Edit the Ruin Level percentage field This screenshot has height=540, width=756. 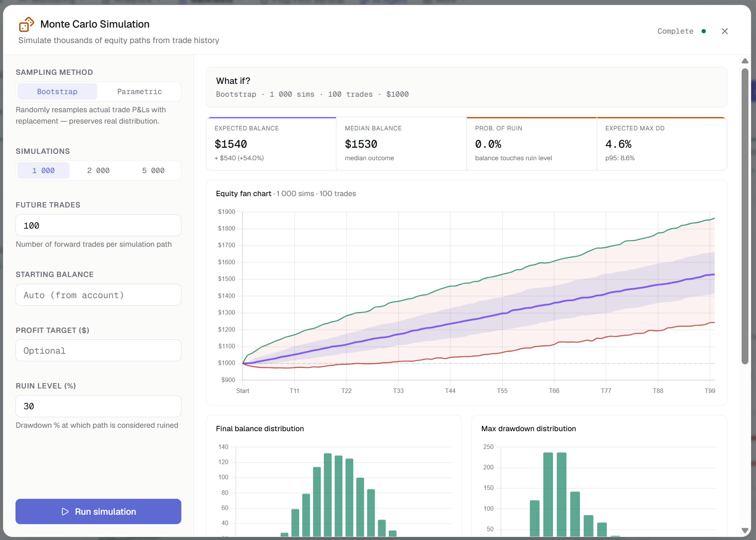click(98, 406)
